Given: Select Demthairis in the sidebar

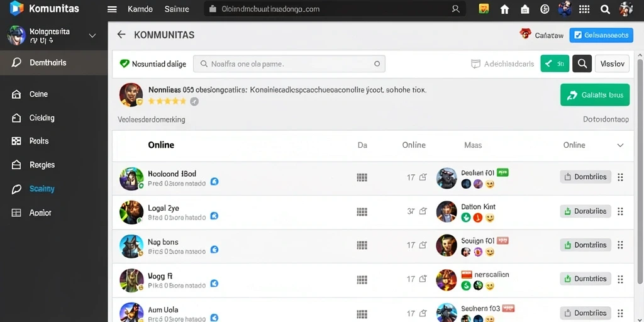Looking at the screenshot, I should coord(54,62).
